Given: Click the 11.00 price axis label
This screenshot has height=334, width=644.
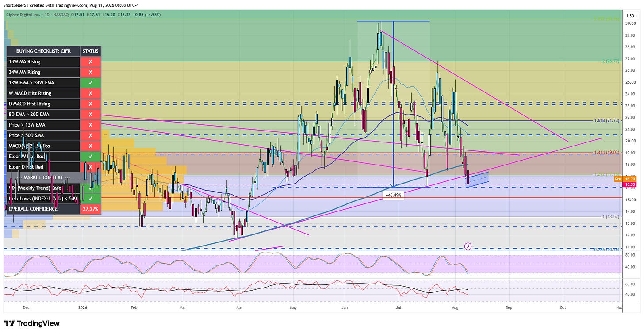Looking at the screenshot, I should coord(629,246).
